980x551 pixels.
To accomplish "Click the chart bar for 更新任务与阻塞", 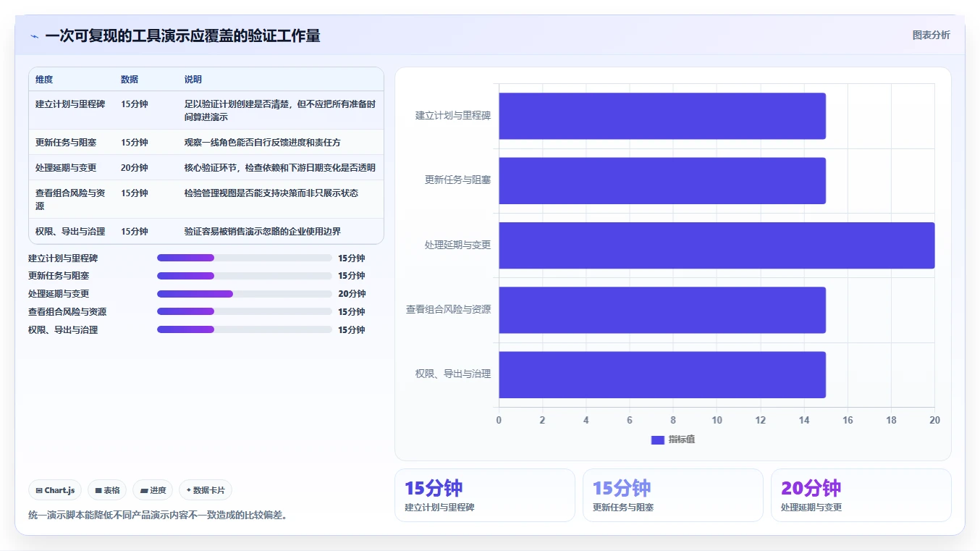I will (x=662, y=180).
